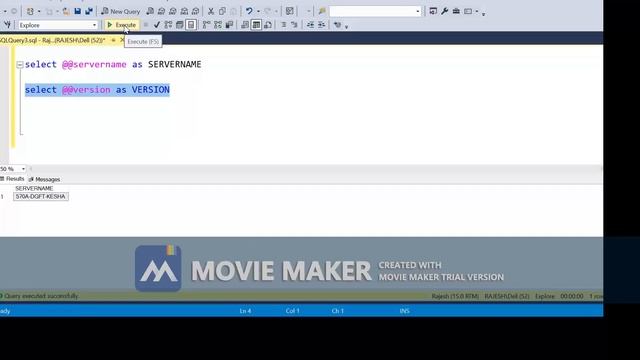This screenshot has height=360, width=640.
Task: Open the Query Options icon
Action: pos(180,25)
